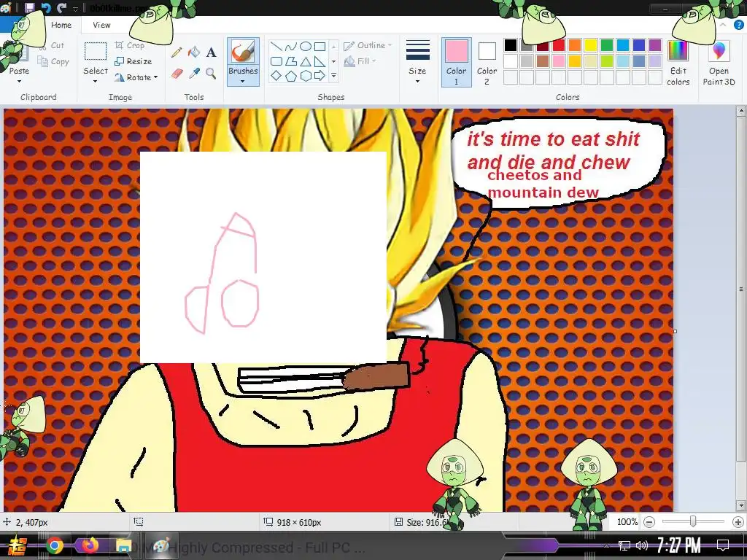
Task: Open the Paste options arrow
Action: point(19,82)
